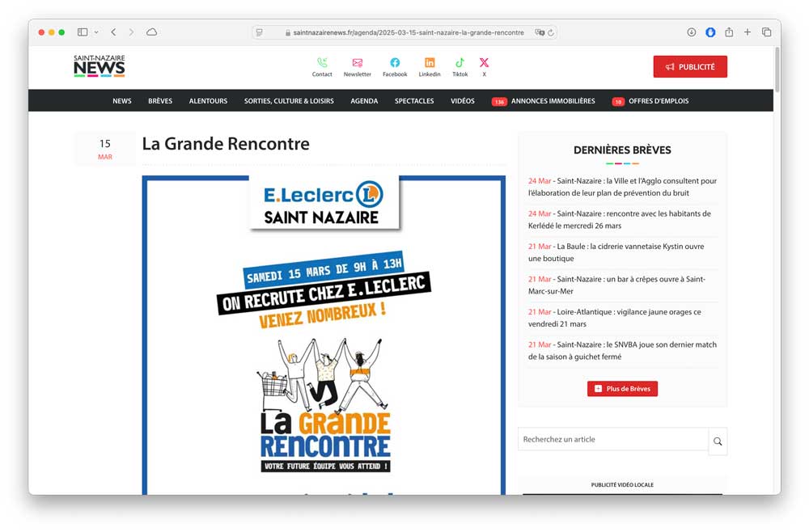809x532 pixels.
Task: Click the Recherchez un article field
Action: 613,439
